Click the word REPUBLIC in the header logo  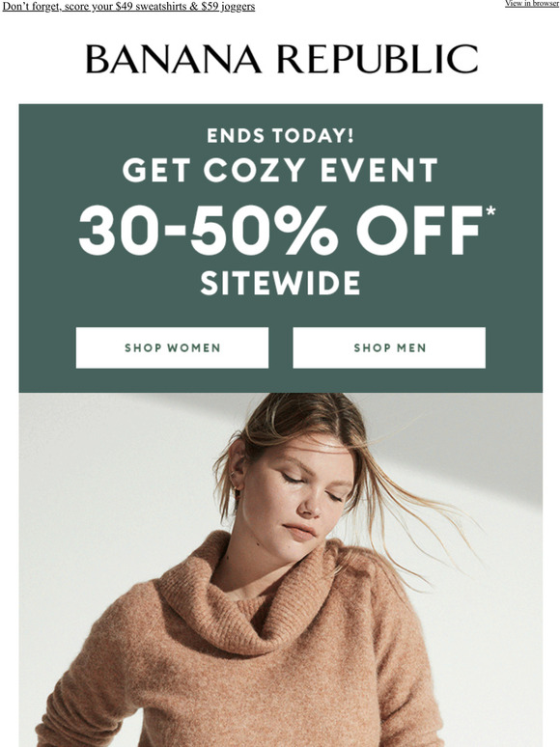(x=377, y=59)
